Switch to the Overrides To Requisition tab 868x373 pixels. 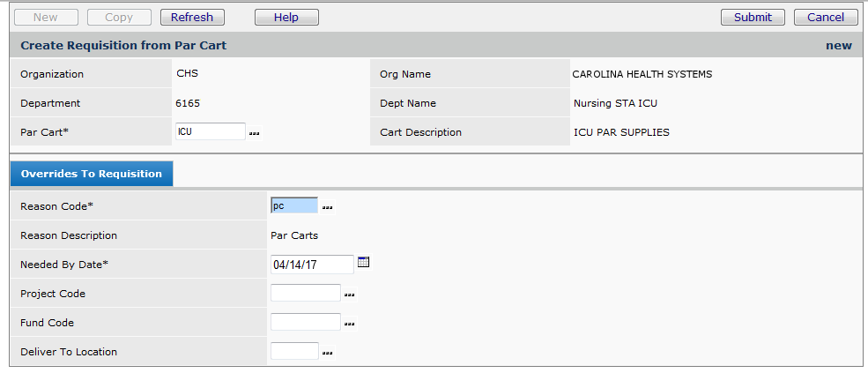[92, 174]
